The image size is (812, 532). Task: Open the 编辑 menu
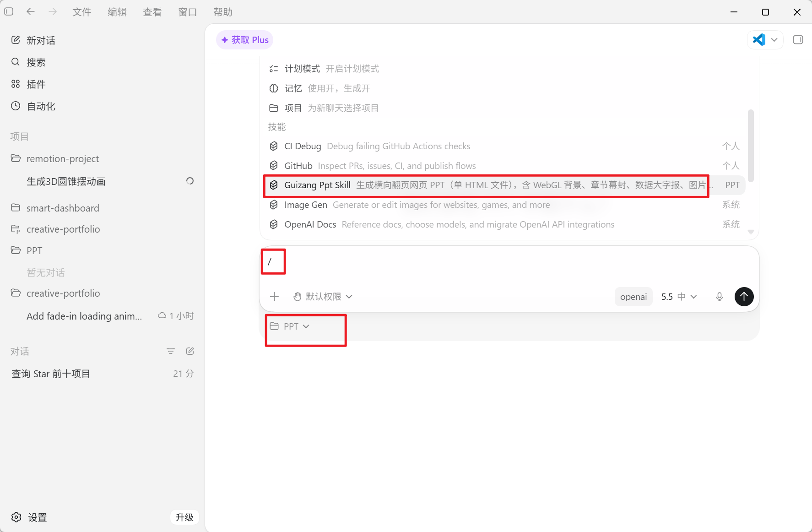(x=117, y=12)
